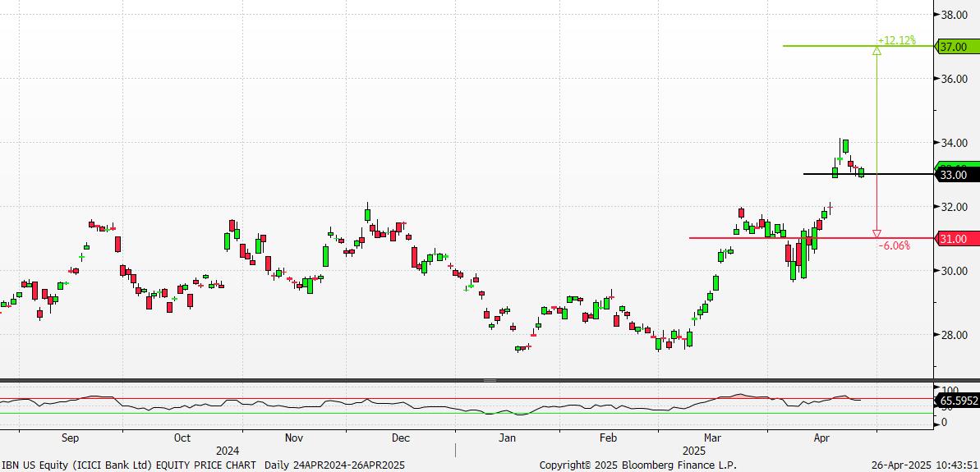
Task: Select the -6.06% downside annotation label
Action: [x=895, y=245]
